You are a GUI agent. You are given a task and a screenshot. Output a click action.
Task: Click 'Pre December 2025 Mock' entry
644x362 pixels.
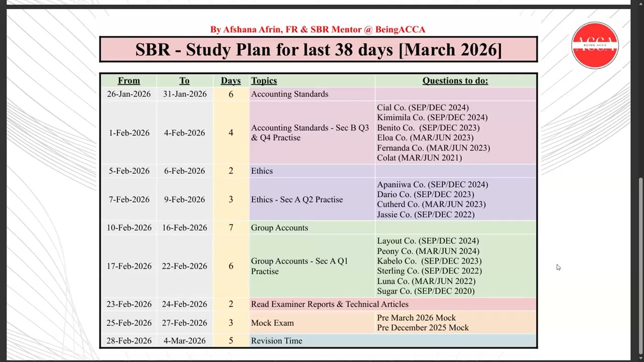(423, 328)
